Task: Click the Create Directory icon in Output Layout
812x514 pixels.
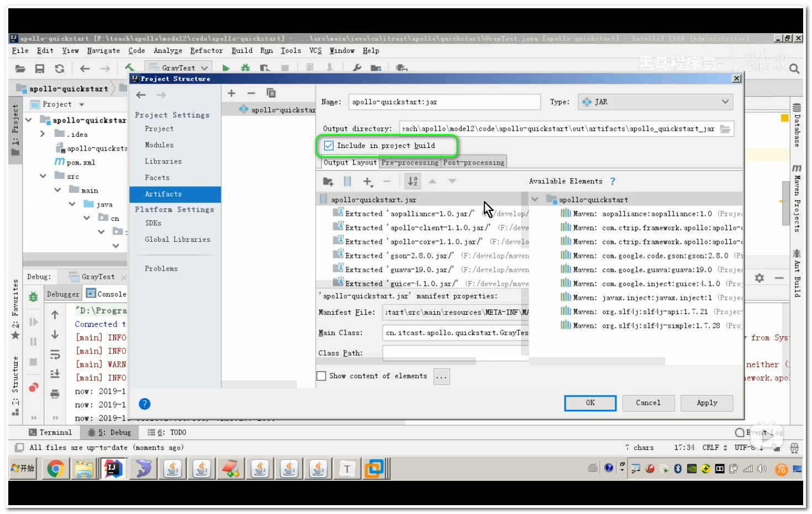Action: pos(328,181)
